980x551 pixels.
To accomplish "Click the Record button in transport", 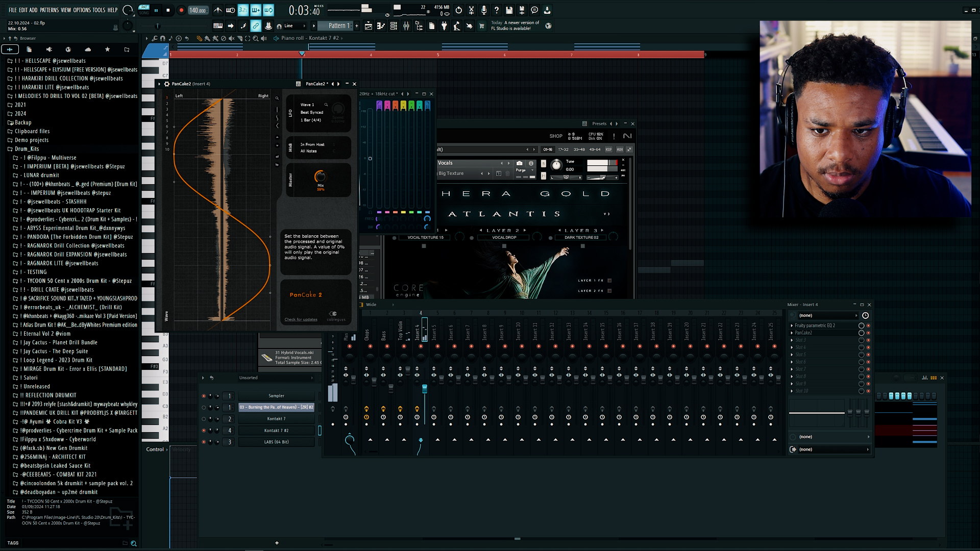I will click(x=181, y=10).
